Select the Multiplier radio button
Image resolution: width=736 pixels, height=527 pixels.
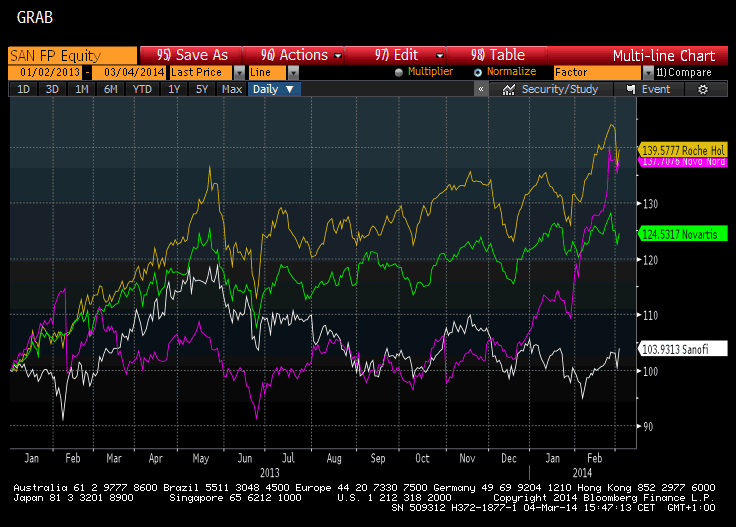point(399,72)
